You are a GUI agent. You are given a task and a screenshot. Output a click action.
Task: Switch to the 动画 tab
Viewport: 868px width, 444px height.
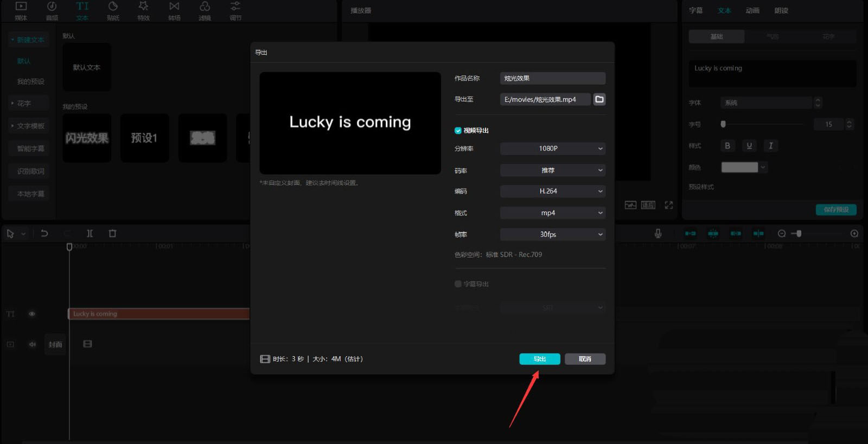click(752, 10)
